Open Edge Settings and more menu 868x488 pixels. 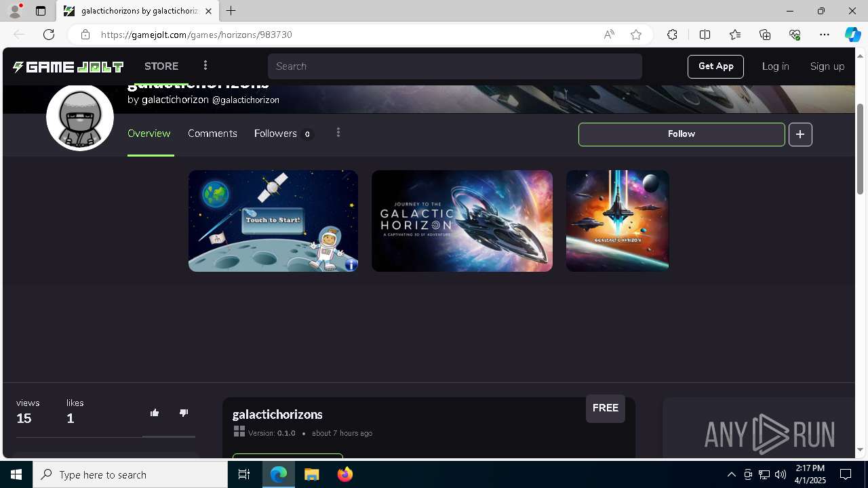(x=825, y=35)
